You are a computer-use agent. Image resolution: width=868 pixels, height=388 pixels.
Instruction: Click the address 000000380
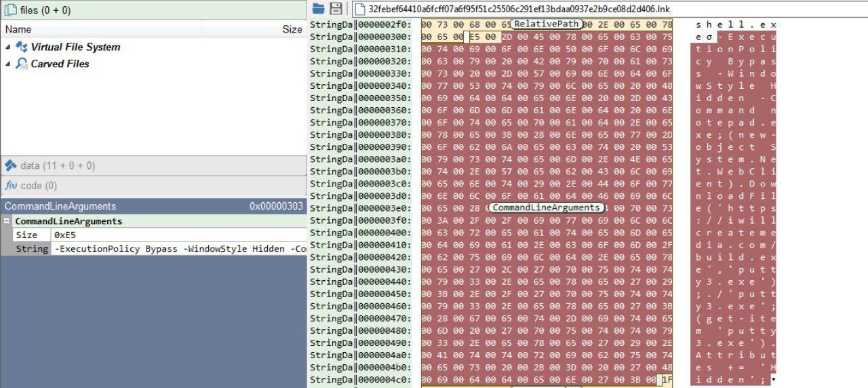(384, 134)
